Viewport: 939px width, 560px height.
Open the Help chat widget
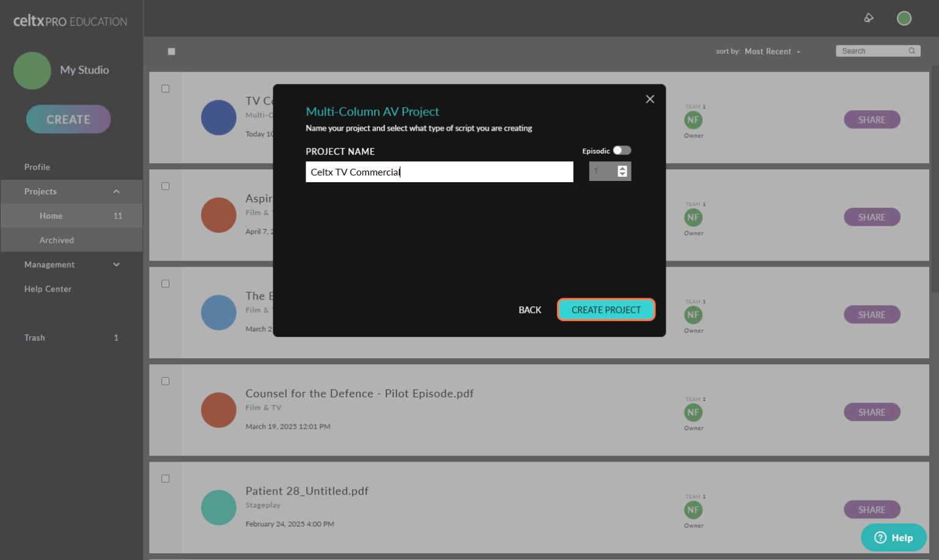[893, 537]
